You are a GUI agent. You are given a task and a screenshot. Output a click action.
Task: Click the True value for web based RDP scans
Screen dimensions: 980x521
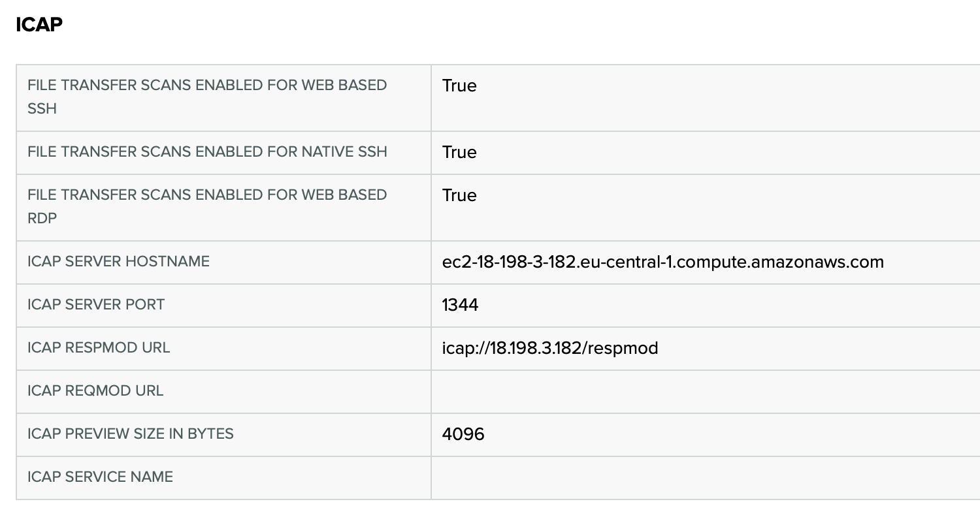[459, 195]
